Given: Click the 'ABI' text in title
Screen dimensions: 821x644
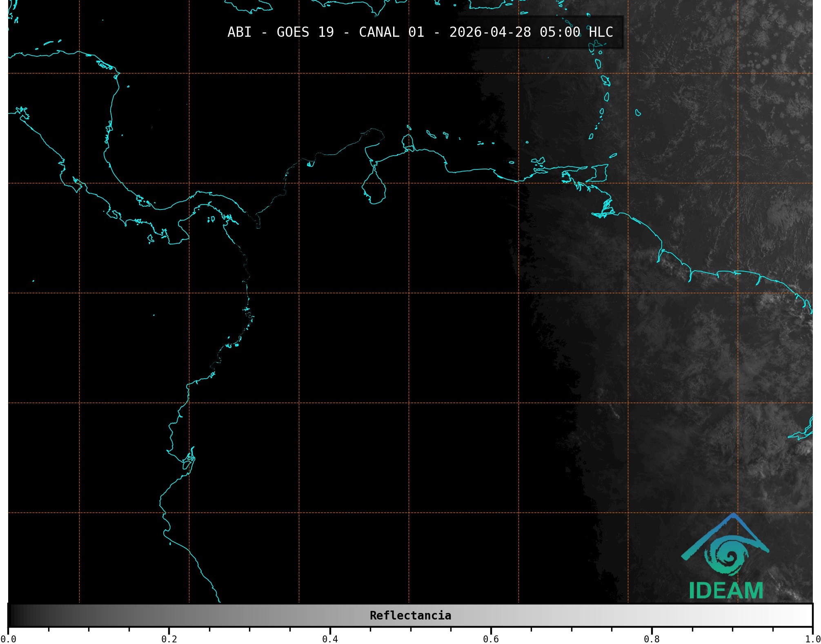Looking at the screenshot, I should coord(239,32).
